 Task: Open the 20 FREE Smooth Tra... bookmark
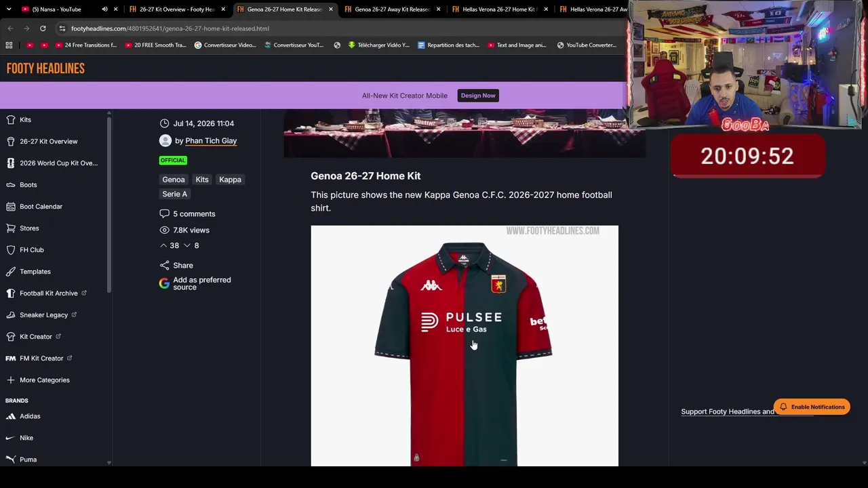(155, 45)
